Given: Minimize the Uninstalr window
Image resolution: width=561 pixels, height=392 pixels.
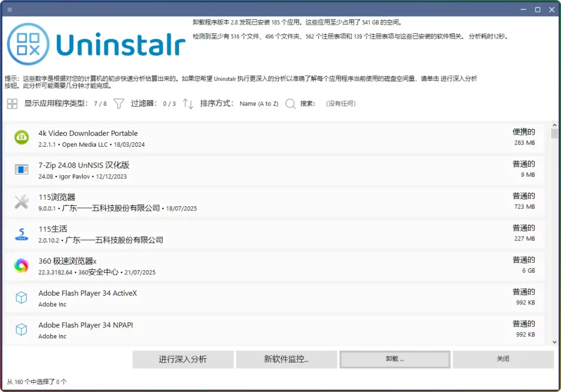Looking at the screenshot, I should (523, 10).
